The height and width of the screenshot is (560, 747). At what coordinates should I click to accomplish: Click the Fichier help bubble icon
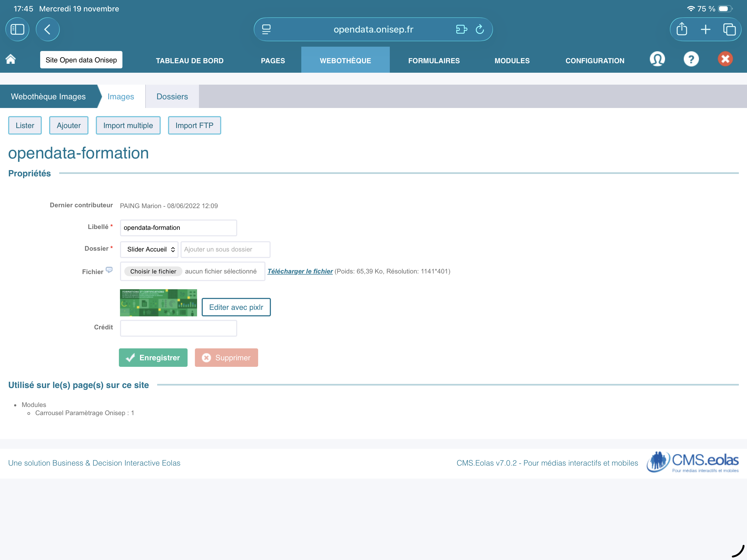point(109,270)
